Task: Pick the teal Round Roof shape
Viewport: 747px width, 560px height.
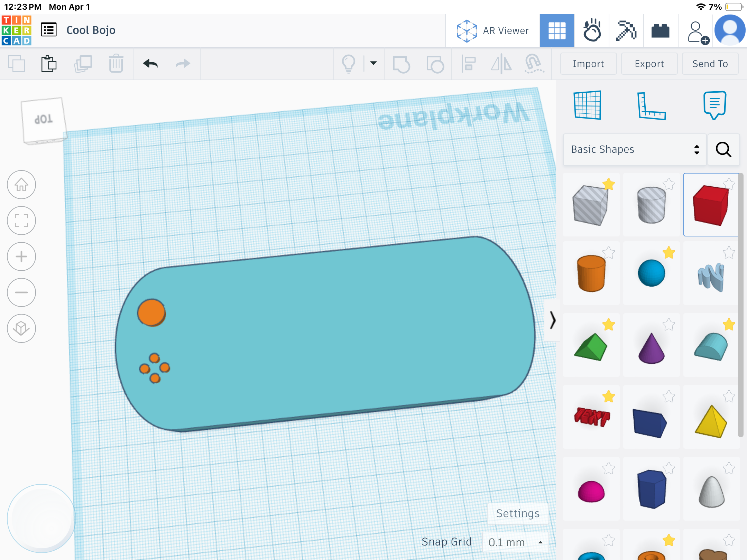Action: [711, 346]
